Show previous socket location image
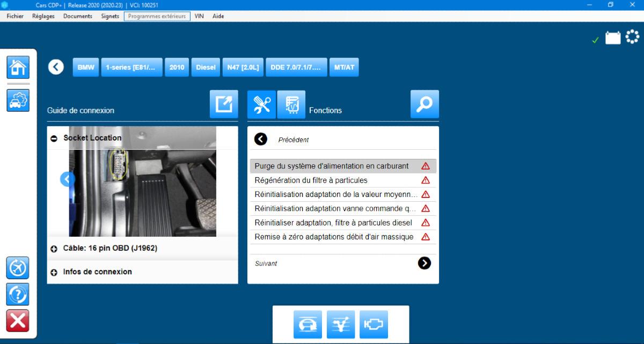The width and height of the screenshot is (644, 344). (67, 179)
